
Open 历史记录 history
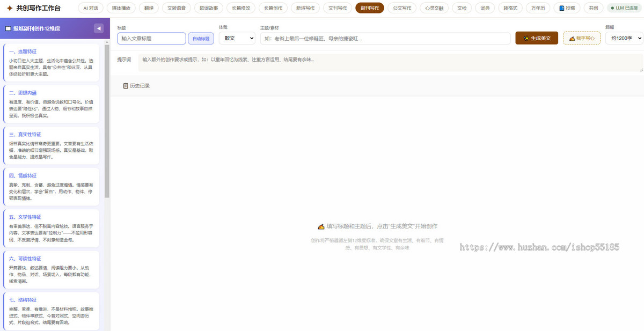[x=136, y=86]
